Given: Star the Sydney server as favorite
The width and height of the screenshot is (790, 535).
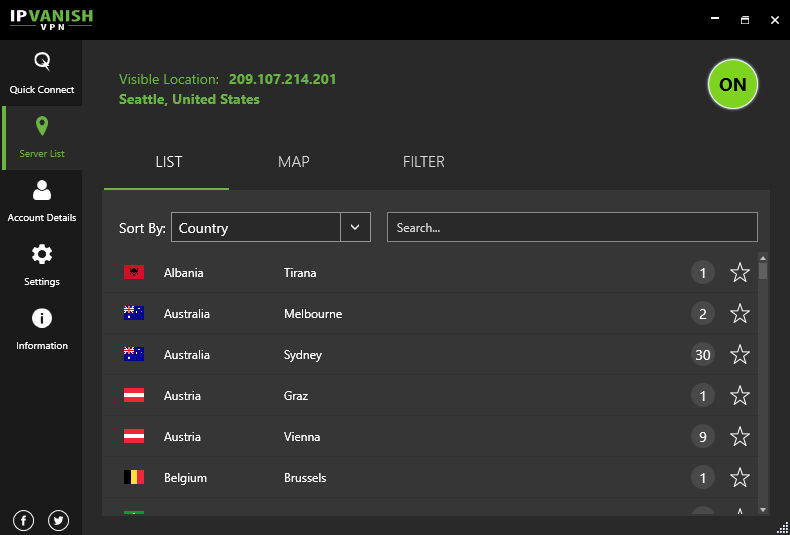Looking at the screenshot, I should pyautogui.click(x=740, y=355).
